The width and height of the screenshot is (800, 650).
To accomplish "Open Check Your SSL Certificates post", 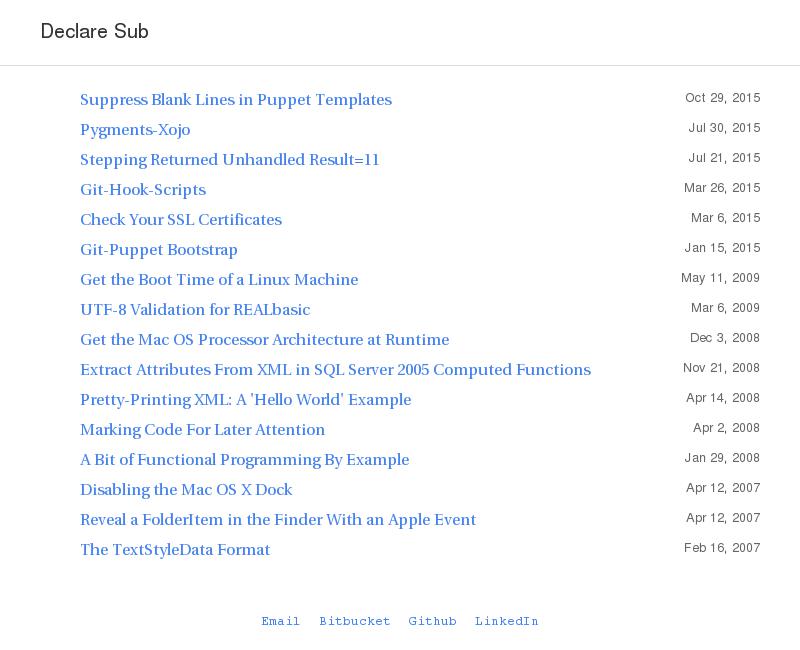I will pyautogui.click(x=181, y=220).
